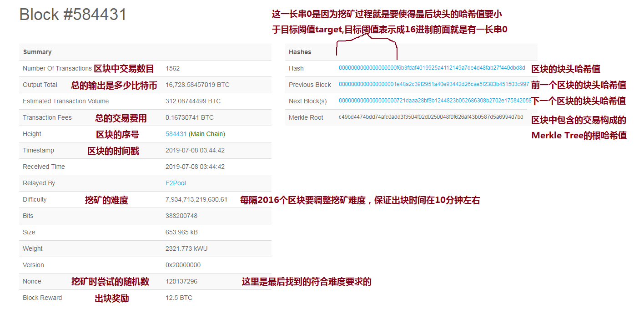This screenshot has width=644, height=314.
Task: Click the Nonce row label
Action: click(32, 281)
